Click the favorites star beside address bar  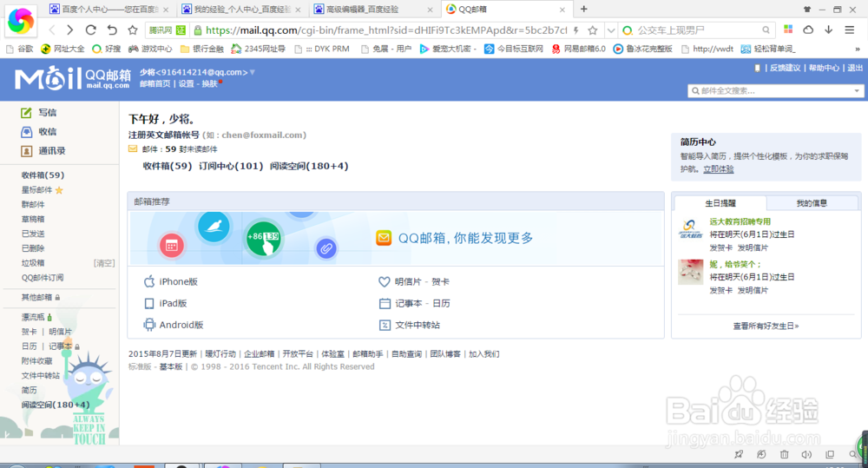click(132, 30)
